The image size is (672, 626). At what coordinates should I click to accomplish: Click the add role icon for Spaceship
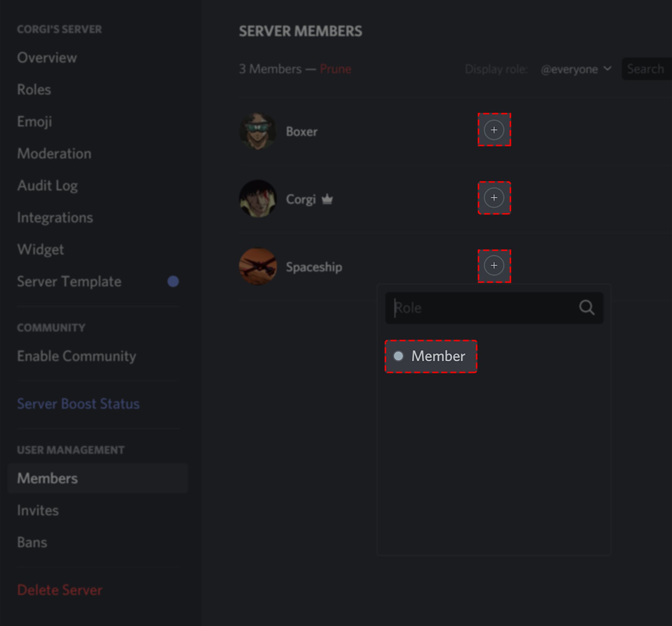494,266
